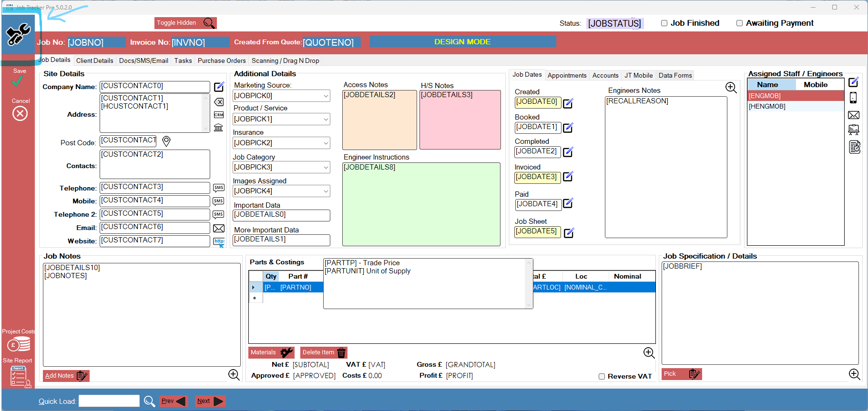This screenshot has width=868, height=411.
Task: Switch to the Accounts tab
Action: pyautogui.click(x=605, y=75)
